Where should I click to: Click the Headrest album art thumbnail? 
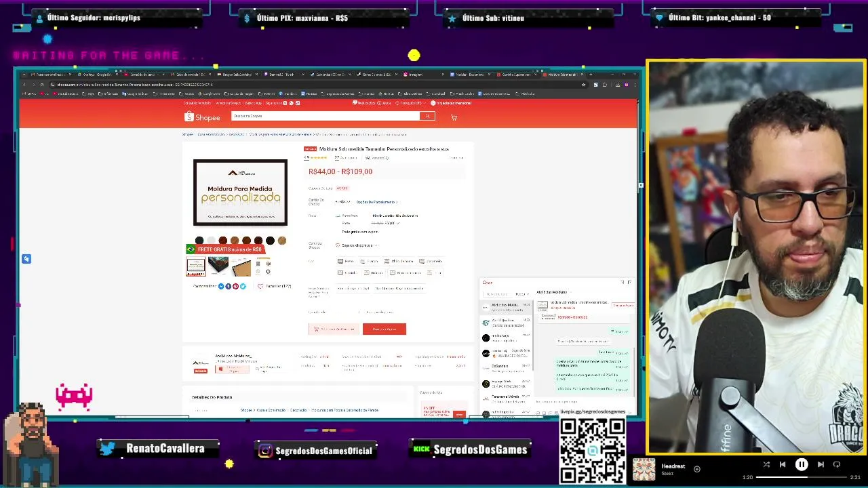(644, 469)
